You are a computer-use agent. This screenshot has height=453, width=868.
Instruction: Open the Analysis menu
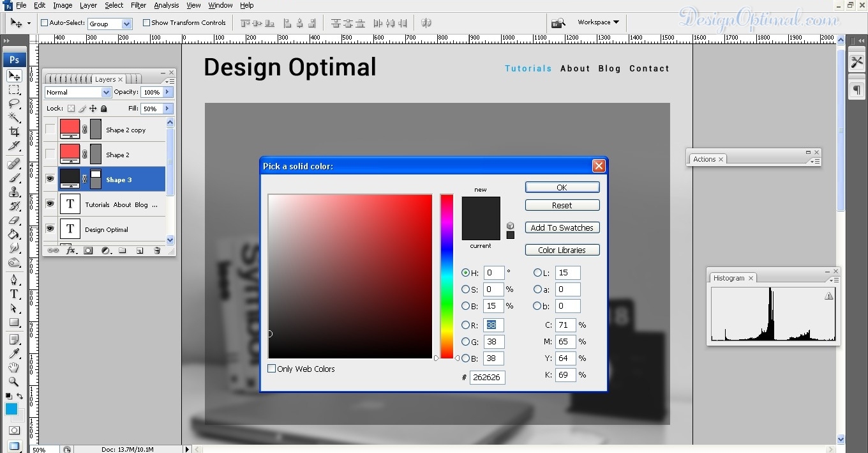[x=167, y=5]
